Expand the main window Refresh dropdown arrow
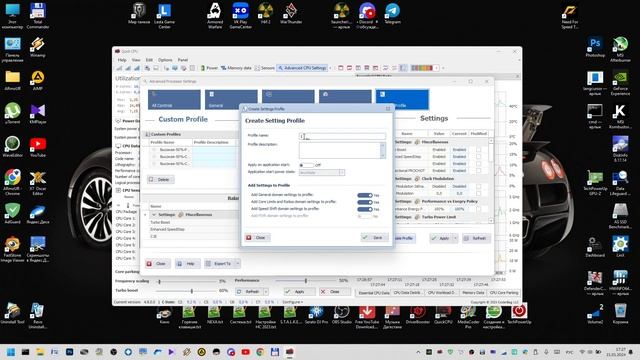640x360 pixels. pos(266,292)
